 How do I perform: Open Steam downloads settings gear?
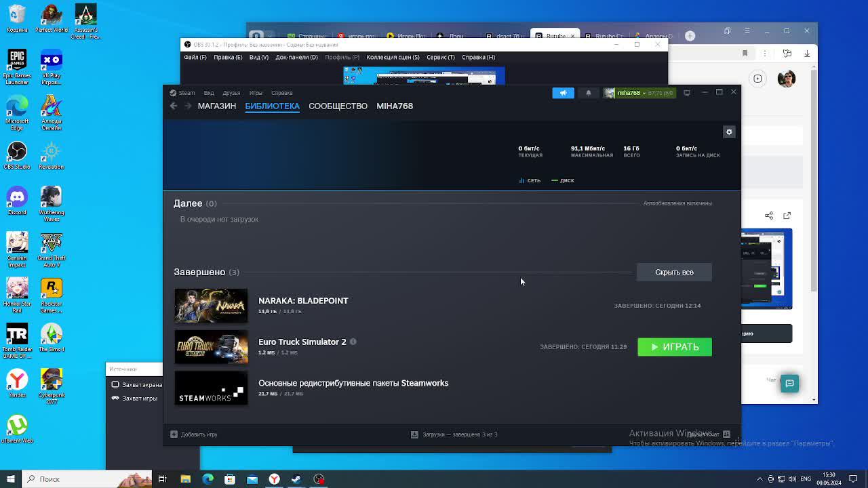click(x=729, y=132)
